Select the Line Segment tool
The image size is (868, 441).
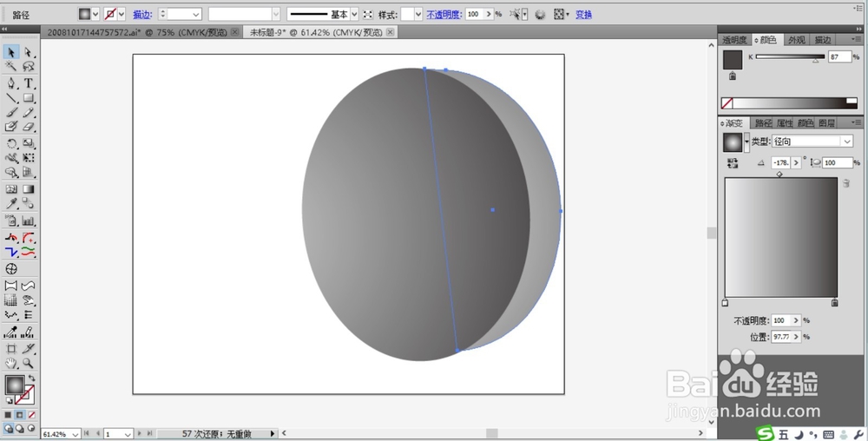tap(11, 98)
